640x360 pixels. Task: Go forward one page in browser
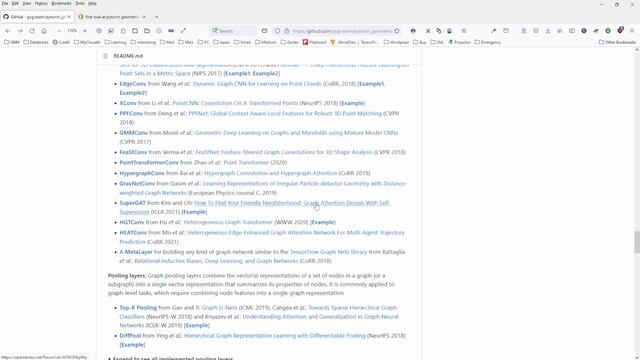point(20,31)
